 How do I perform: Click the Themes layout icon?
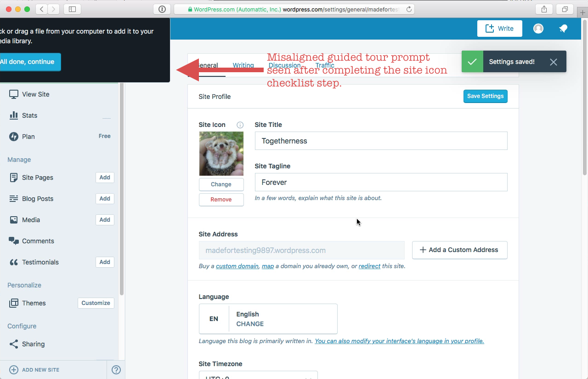14,303
